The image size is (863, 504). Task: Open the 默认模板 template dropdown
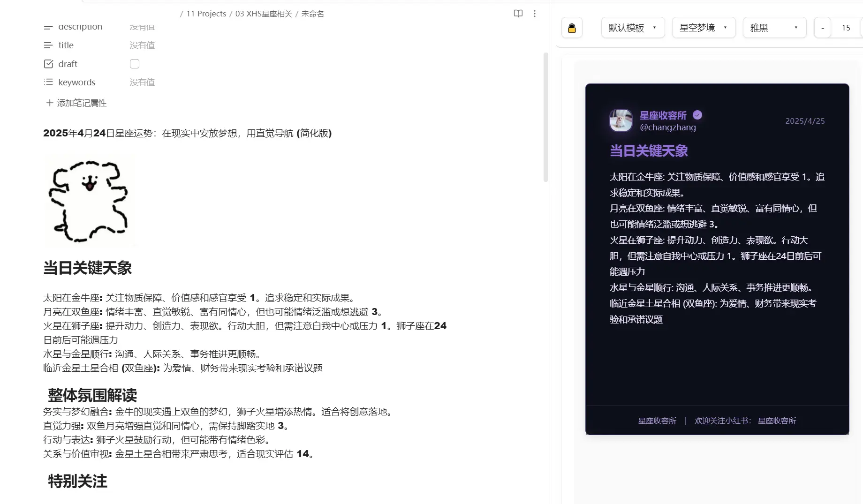(x=632, y=28)
